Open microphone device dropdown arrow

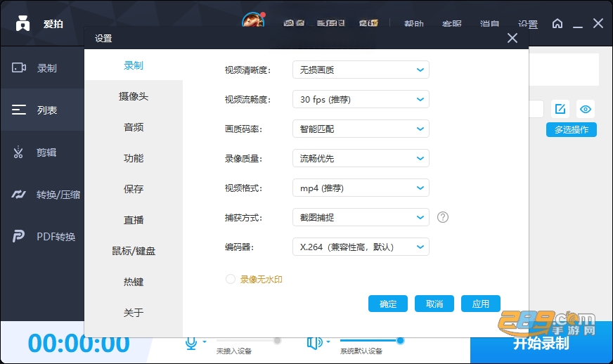tap(205, 342)
